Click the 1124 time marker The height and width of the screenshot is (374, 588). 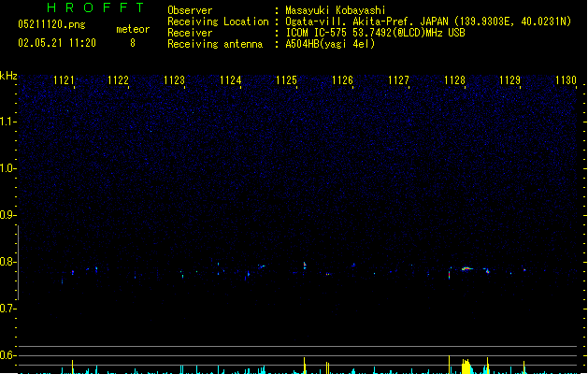point(230,80)
